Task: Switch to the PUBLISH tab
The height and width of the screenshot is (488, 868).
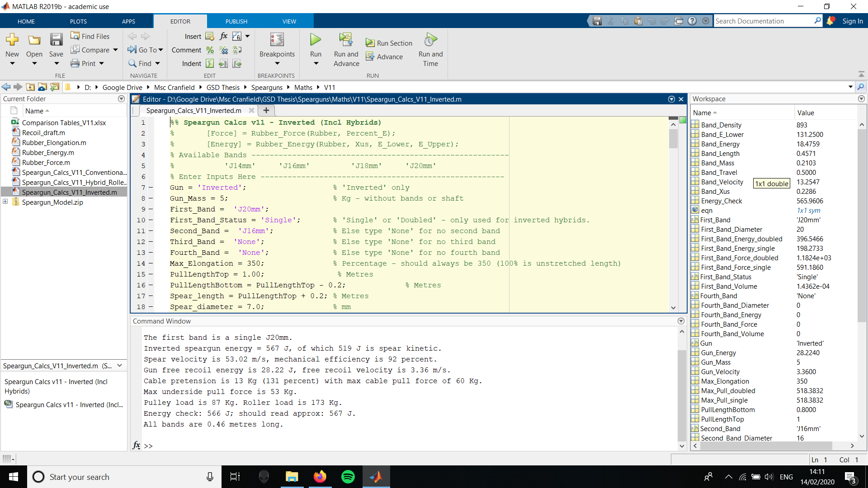Action: pos(236,21)
